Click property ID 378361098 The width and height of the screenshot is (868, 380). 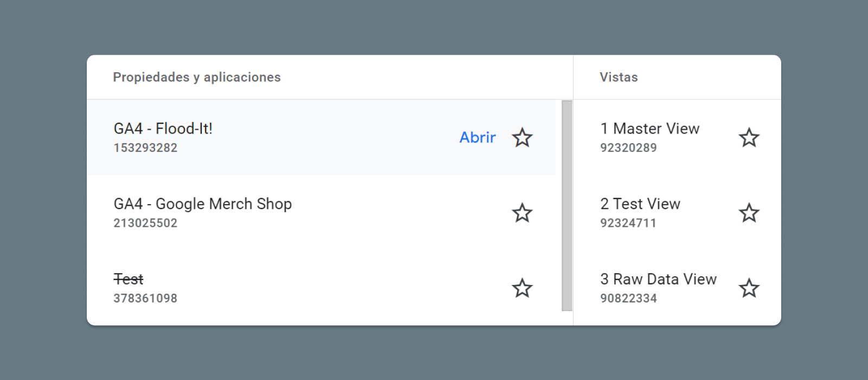click(x=145, y=298)
